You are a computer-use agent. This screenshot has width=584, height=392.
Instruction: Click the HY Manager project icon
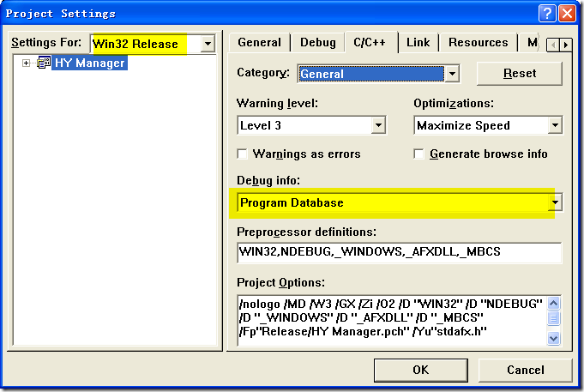pos(44,63)
